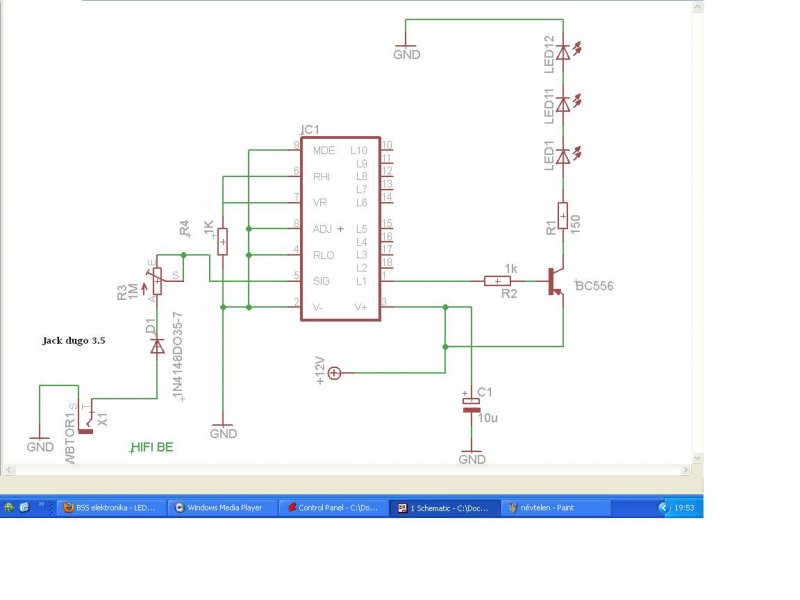Screen dimensions: 800x600
Task: Click the 'MDE' pin label
Action: (x=324, y=151)
